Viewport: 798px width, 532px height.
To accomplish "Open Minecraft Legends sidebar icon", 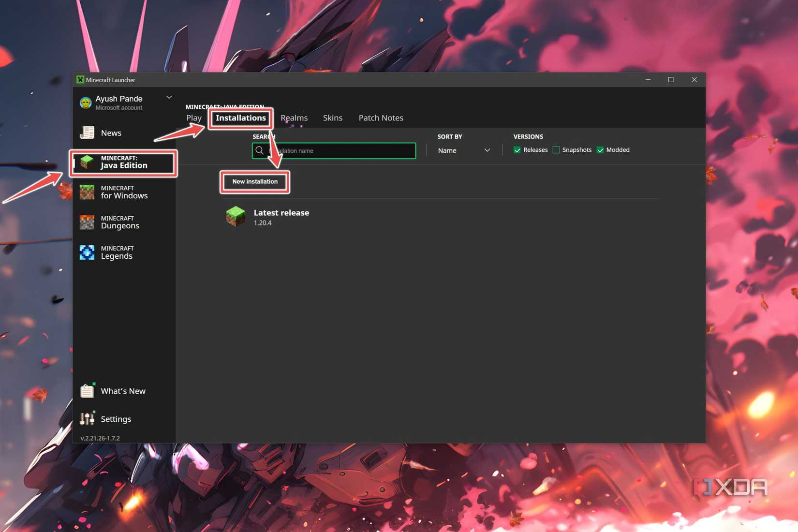I will coord(87,252).
